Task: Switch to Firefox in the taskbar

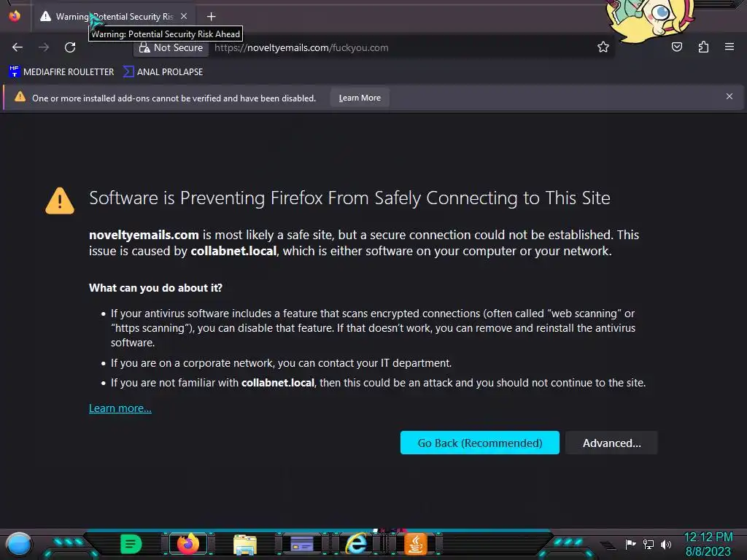Action: [188, 544]
